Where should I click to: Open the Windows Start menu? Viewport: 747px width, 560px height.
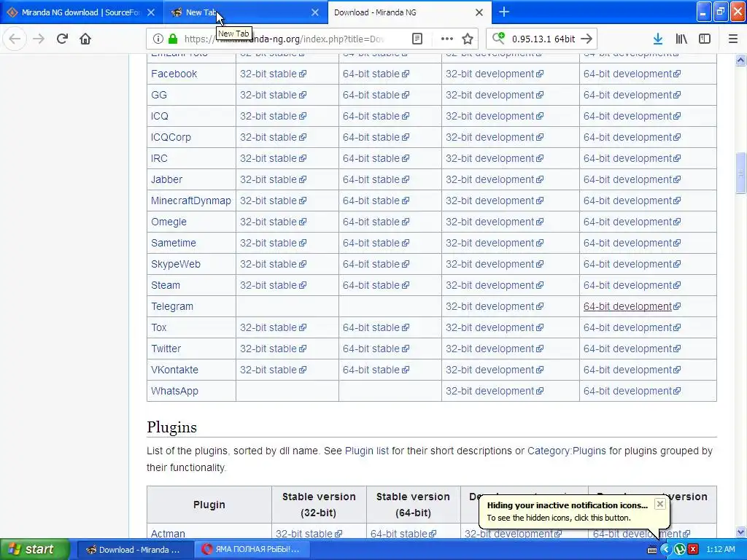point(35,549)
